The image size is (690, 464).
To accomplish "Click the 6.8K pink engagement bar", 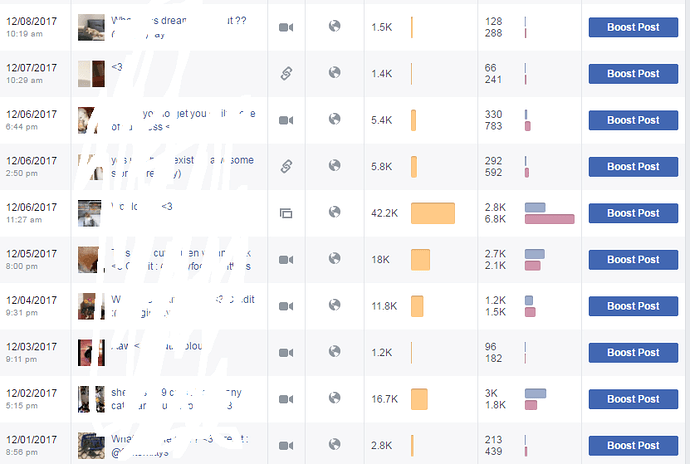I will click(550, 219).
